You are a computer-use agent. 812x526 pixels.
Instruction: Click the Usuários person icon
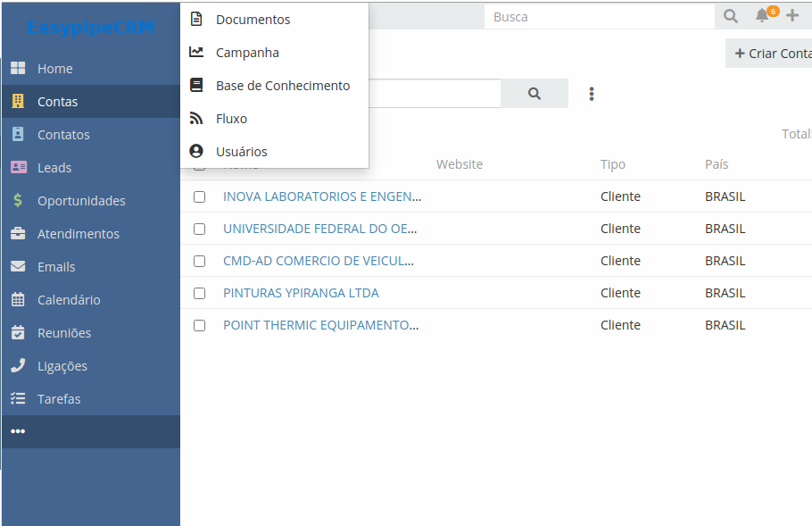click(x=196, y=151)
